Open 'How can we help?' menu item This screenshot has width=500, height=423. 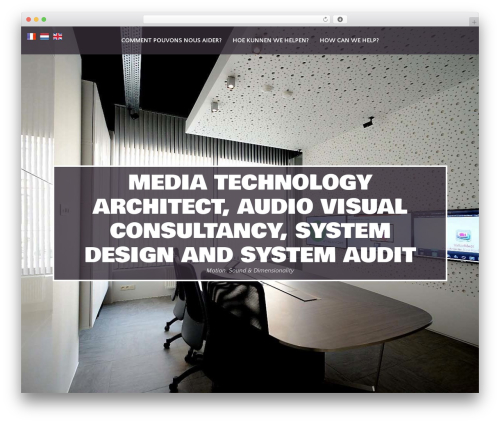point(349,40)
